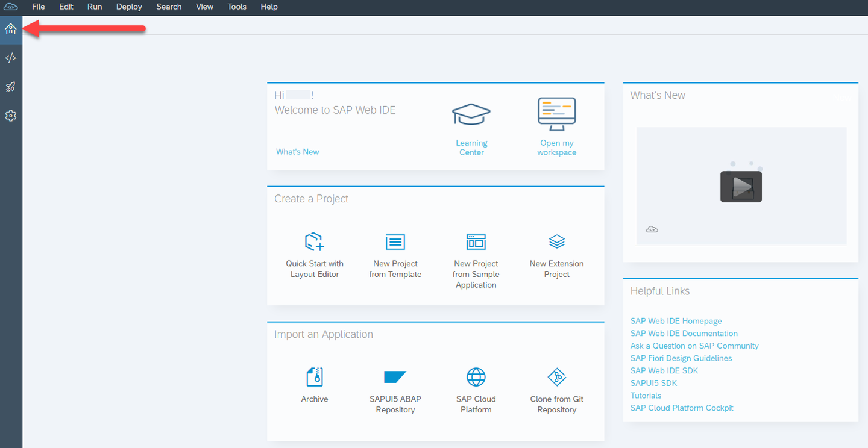
Task: Open the Search menu
Action: (169, 7)
